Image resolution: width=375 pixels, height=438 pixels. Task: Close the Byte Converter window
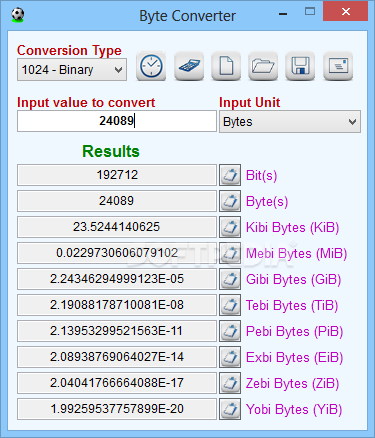click(x=346, y=12)
